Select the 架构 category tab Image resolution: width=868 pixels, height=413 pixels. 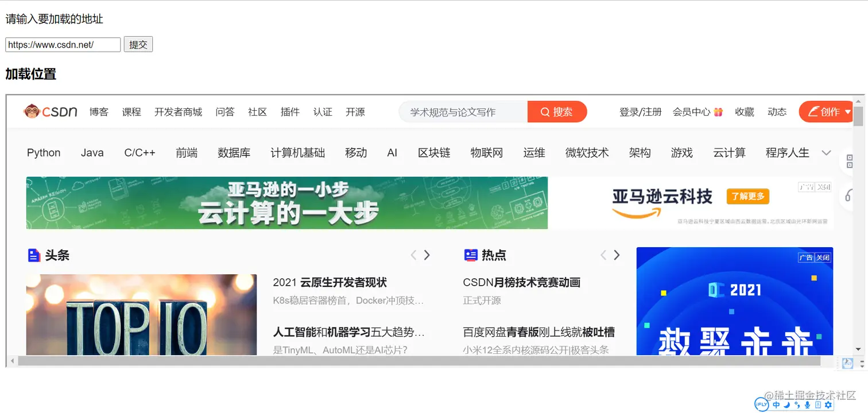tap(640, 153)
